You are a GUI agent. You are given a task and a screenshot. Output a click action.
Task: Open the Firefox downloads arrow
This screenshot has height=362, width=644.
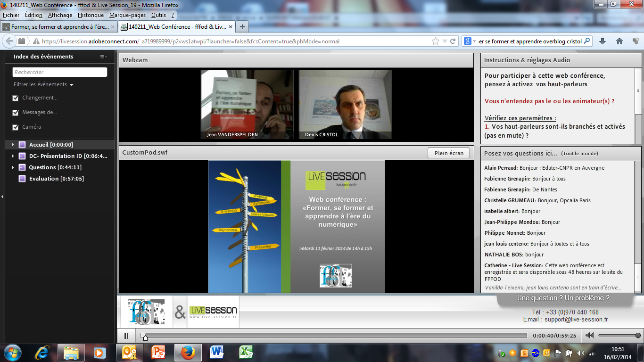603,41
